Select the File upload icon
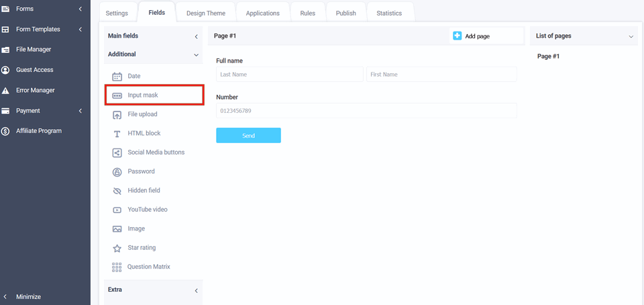Screen dimensions: 644x305 pyautogui.click(x=117, y=115)
